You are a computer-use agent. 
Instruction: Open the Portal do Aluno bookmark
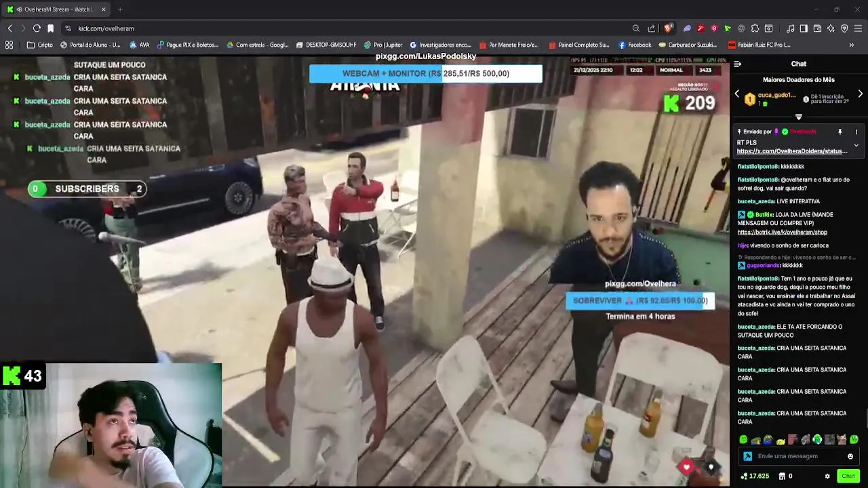(90, 45)
